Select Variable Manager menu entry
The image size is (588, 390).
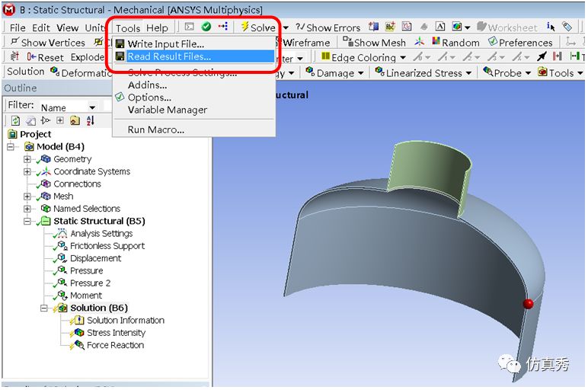point(168,110)
